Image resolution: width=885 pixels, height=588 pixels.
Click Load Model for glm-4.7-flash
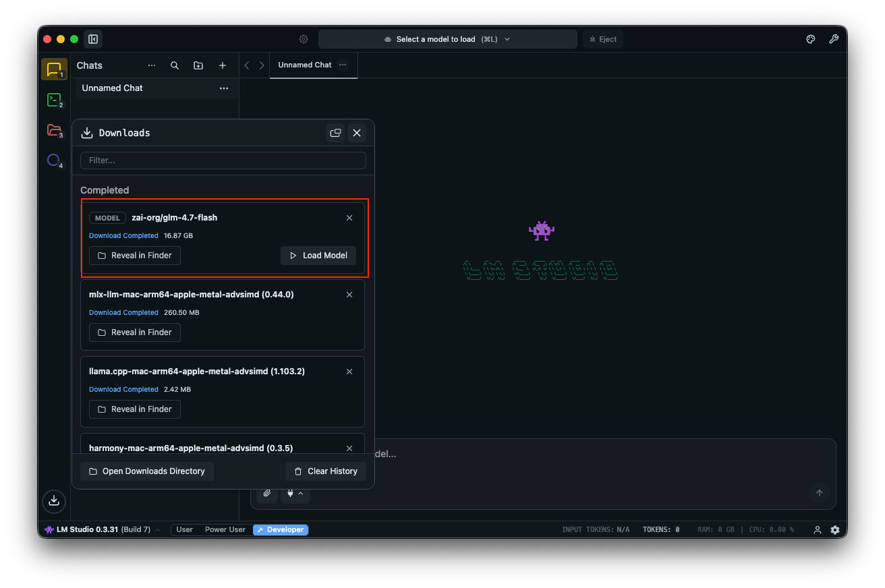[318, 256]
